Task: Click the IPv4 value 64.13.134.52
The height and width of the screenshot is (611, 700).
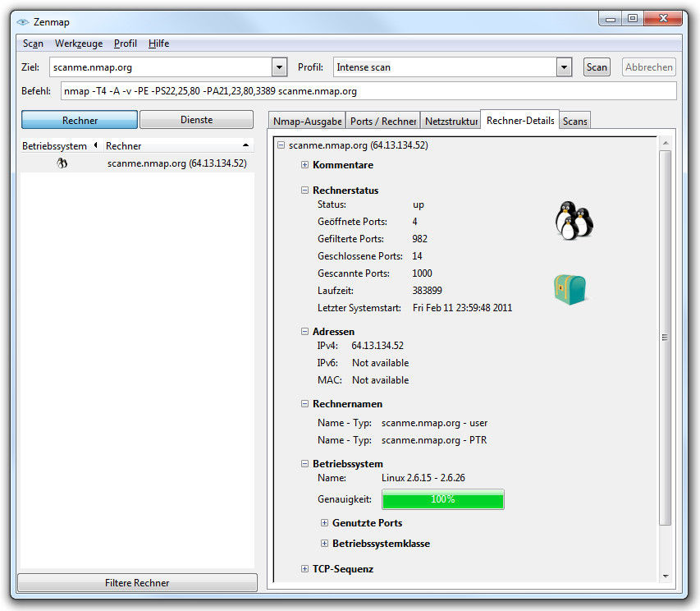Action: point(377,346)
